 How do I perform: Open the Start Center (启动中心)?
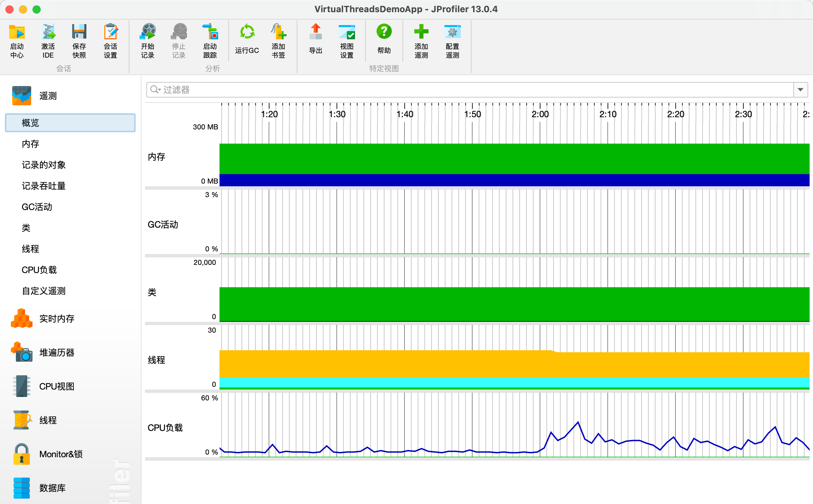click(17, 41)
